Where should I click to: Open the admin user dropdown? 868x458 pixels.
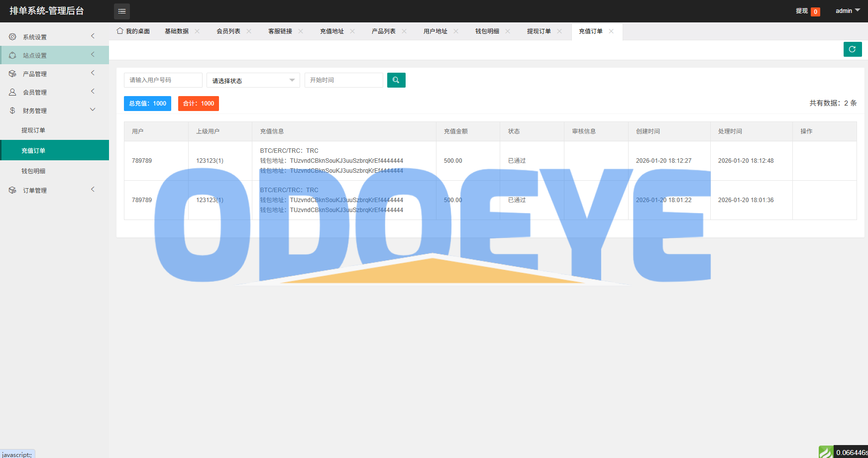click(847, 10)
